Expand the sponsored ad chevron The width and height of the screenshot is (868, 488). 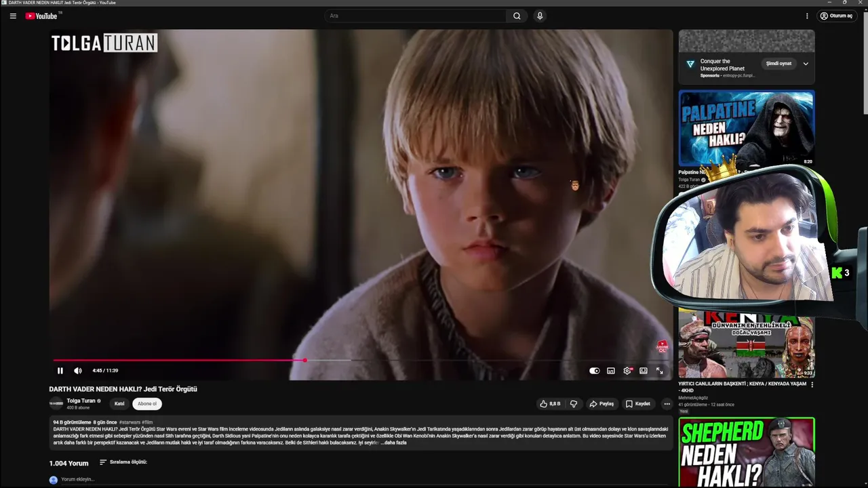click(806, 64)
